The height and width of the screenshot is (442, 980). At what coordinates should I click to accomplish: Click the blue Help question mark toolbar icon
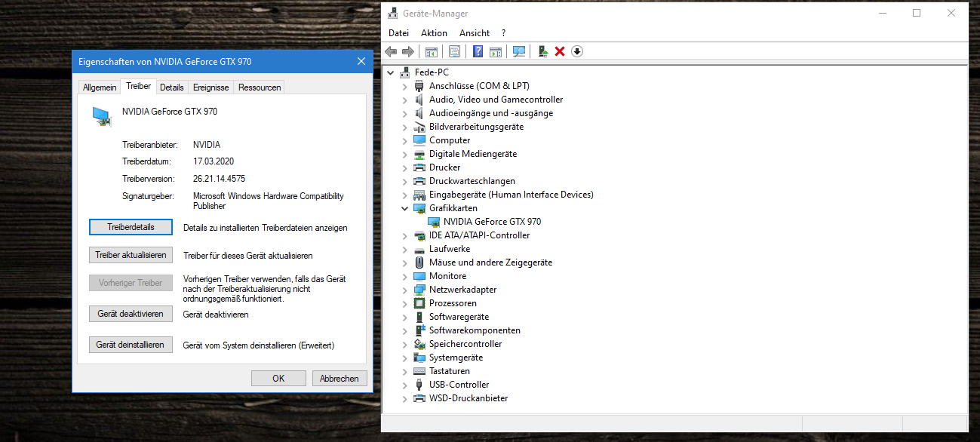[478, 51]
